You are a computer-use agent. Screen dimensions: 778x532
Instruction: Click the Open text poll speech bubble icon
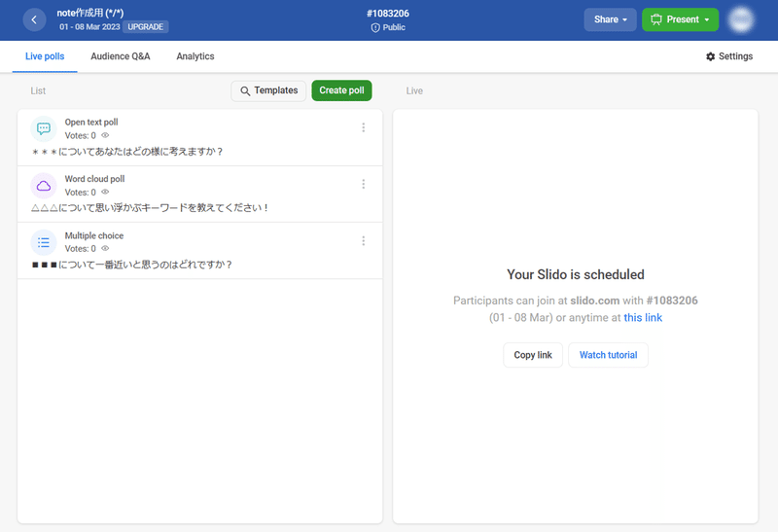tap(44, 129)
